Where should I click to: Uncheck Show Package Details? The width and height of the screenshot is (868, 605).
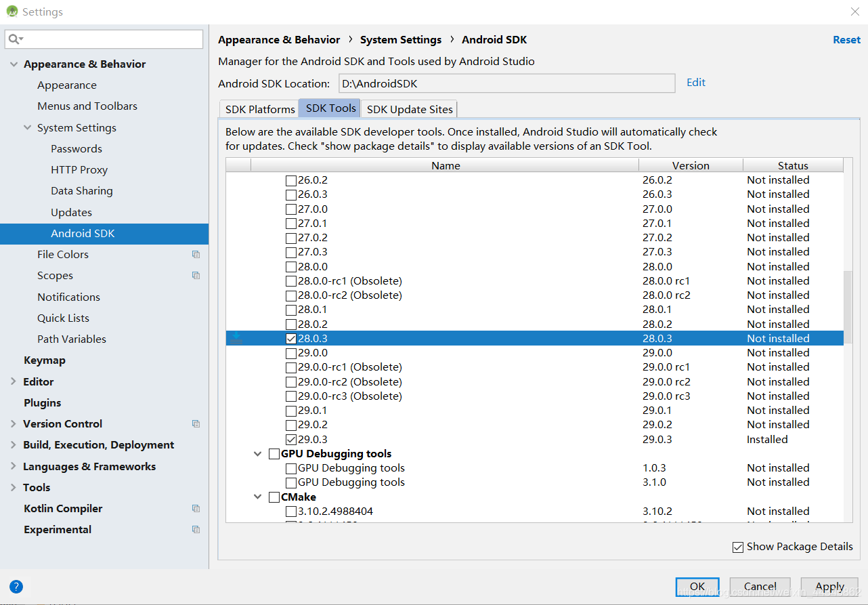(738, 547)
